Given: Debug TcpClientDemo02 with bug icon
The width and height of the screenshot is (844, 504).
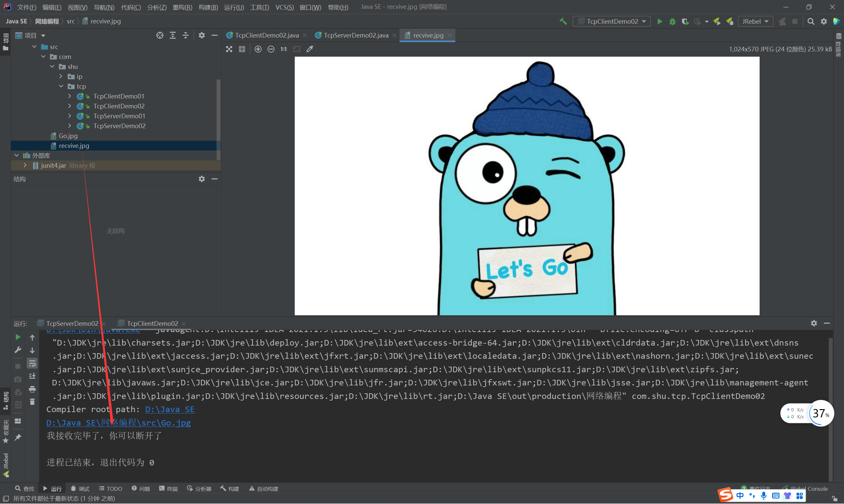Looking at the screenshot, I should point(672,21).
